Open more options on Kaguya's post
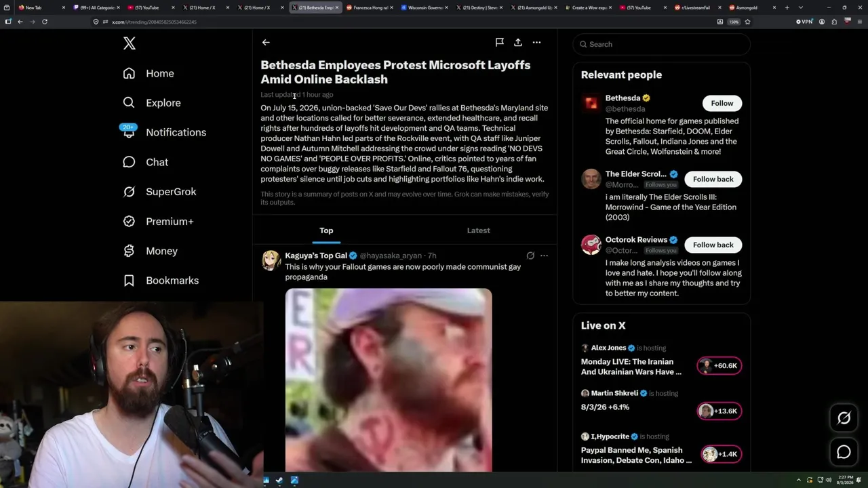 pos(544,256)
